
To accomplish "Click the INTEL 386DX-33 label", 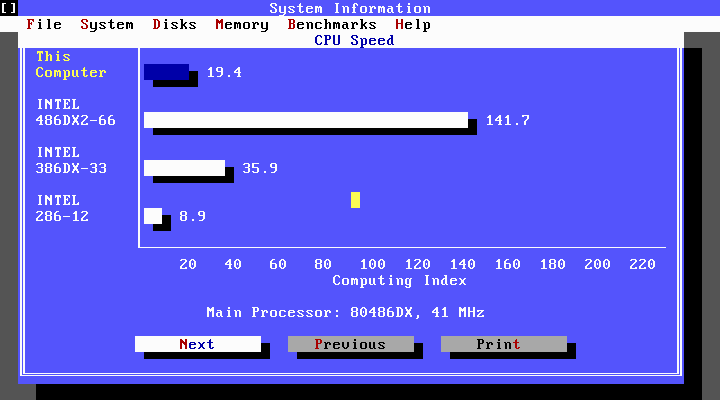I will click(71, 160).
